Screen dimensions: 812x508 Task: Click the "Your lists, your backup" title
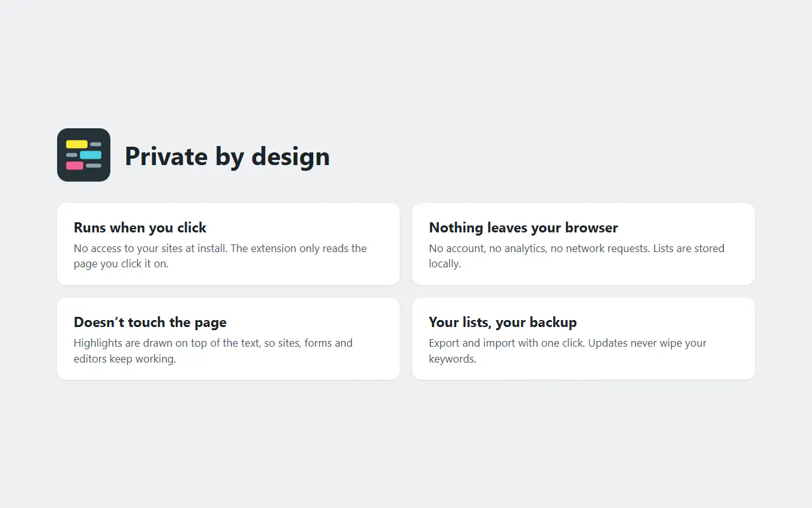click(503, 322)
